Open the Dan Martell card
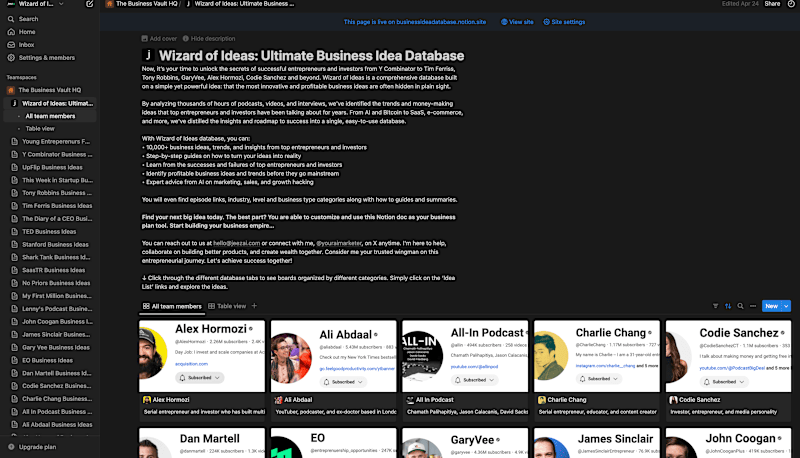 click(x=202, y=443)
